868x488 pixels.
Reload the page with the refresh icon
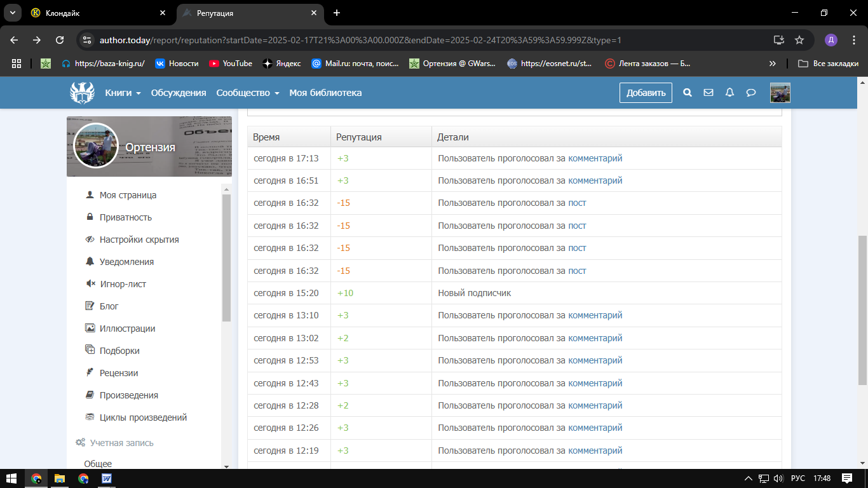[60, 40]
